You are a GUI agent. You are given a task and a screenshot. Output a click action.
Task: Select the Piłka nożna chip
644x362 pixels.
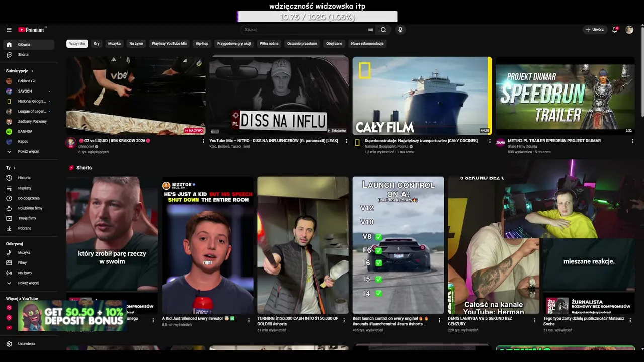tap(269, 44)
